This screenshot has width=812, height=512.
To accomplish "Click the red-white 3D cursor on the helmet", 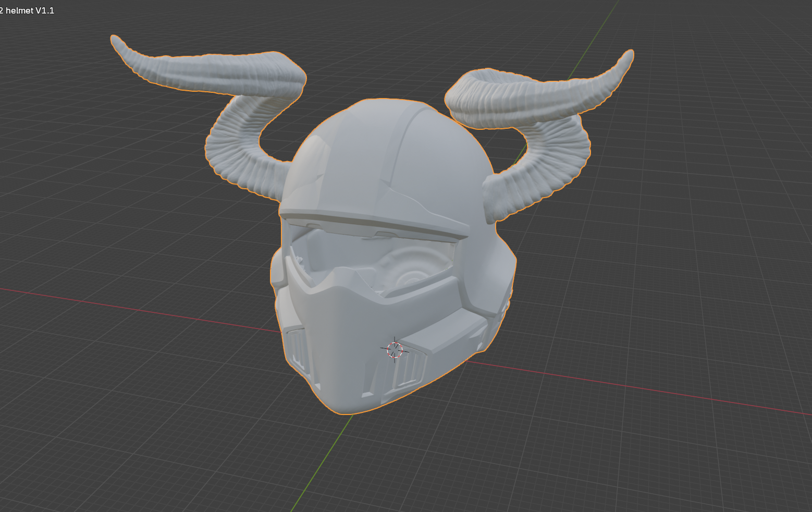I will [x=395, y=350].
